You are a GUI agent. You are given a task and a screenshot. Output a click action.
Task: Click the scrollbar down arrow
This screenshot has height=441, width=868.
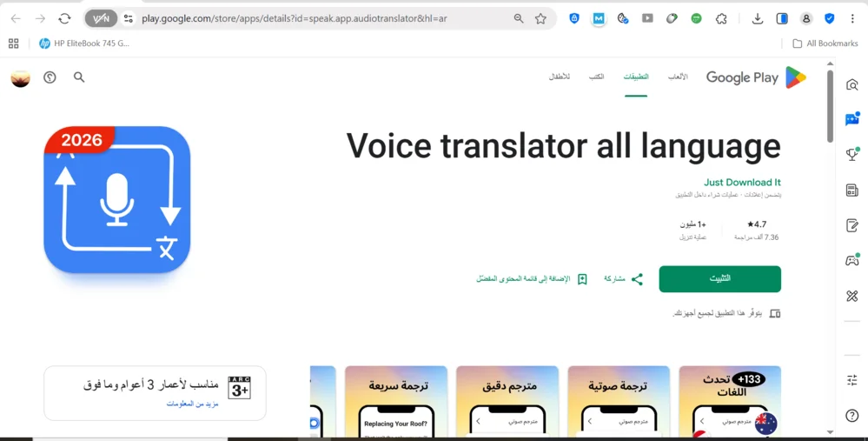tap(830, 431)
